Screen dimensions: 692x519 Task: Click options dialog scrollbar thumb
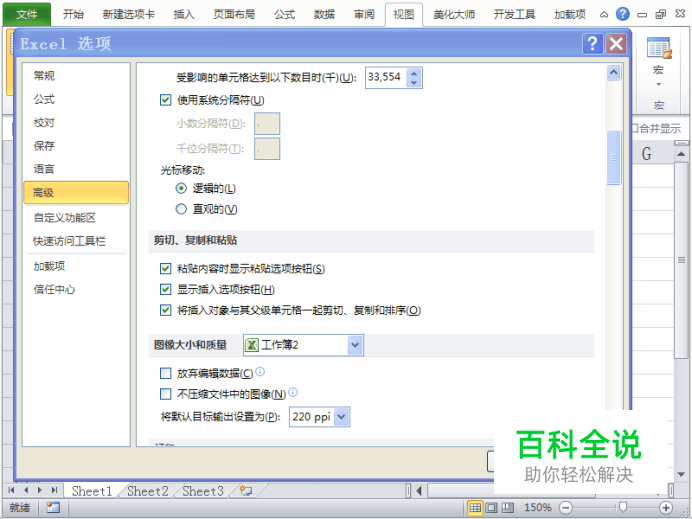coord(613,158)
